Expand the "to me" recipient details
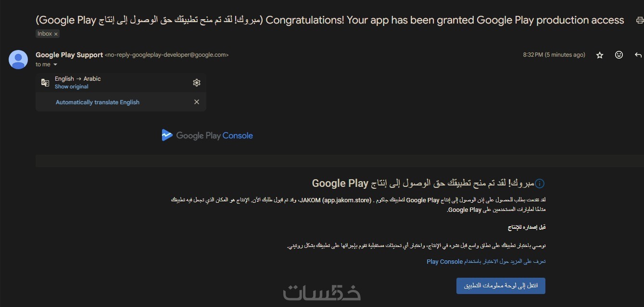The image size is (644, 307). (x=55, y=64)
